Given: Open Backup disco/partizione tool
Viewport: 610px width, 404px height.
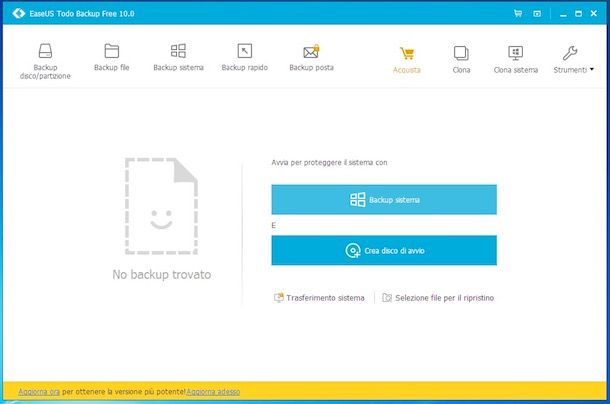Looking at the screenshot, I should click(45, 61).
